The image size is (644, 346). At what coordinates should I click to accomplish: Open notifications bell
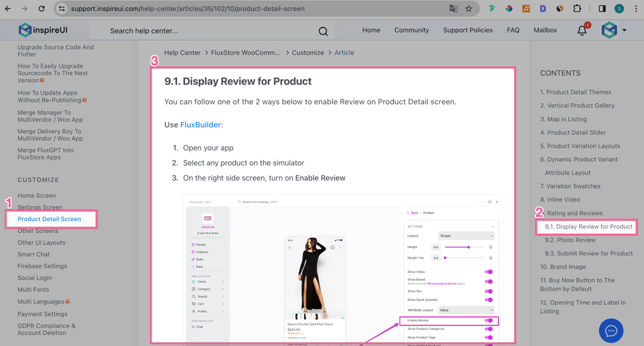tap(582, 31)
